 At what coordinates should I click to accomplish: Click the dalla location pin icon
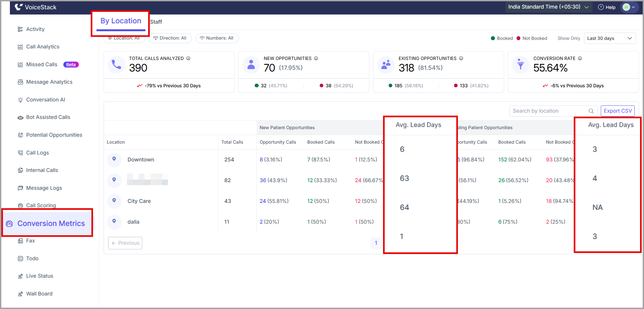(114, 221)
